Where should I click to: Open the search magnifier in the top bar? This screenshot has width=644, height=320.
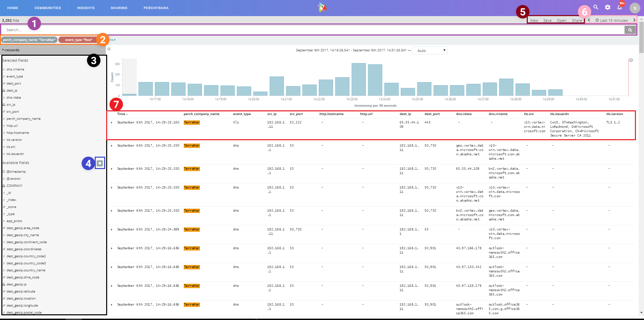point(596,7)
